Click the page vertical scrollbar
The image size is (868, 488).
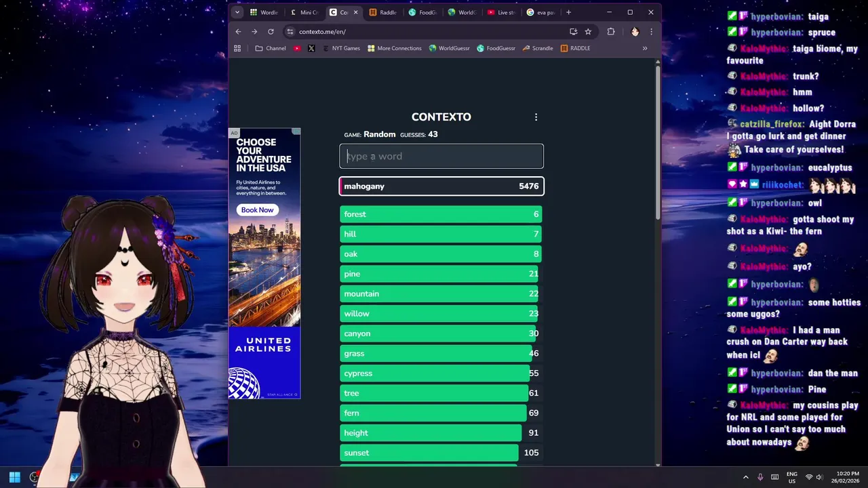click(658, 142)
